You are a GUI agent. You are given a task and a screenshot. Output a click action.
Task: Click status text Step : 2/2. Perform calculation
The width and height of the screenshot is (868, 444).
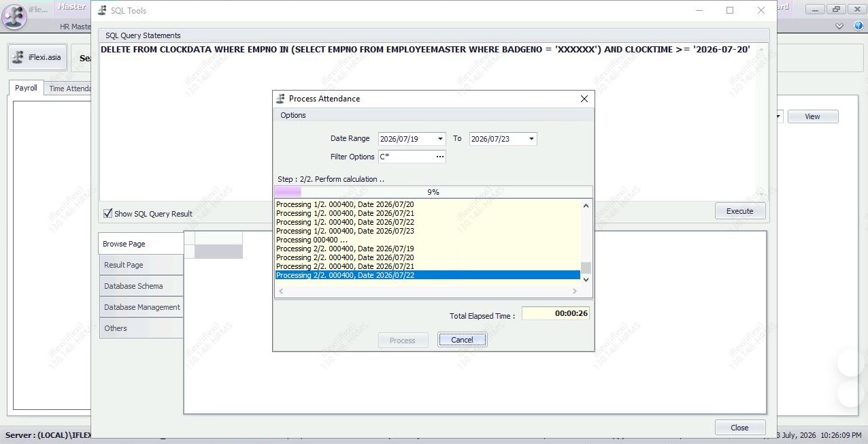pos(331,179)
